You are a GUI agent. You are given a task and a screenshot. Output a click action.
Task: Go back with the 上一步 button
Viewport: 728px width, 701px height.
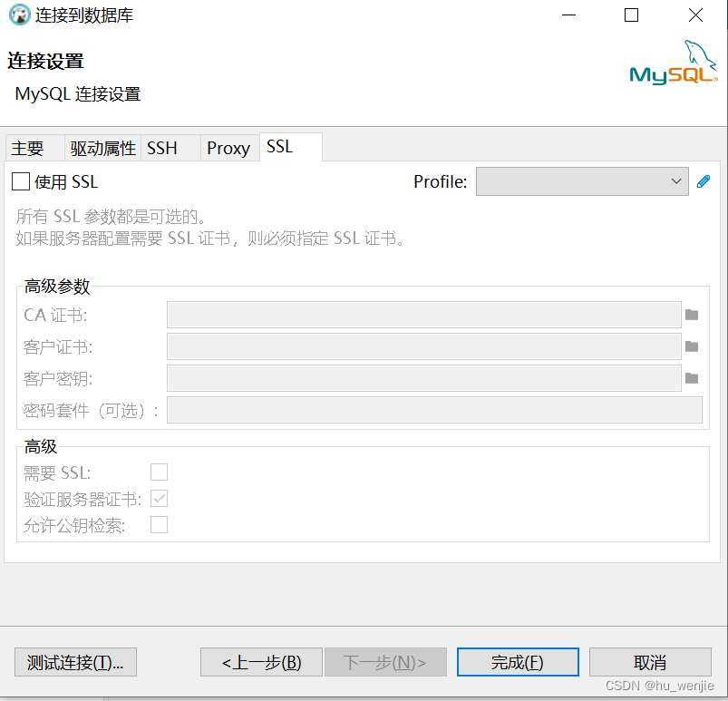[261, 662]
